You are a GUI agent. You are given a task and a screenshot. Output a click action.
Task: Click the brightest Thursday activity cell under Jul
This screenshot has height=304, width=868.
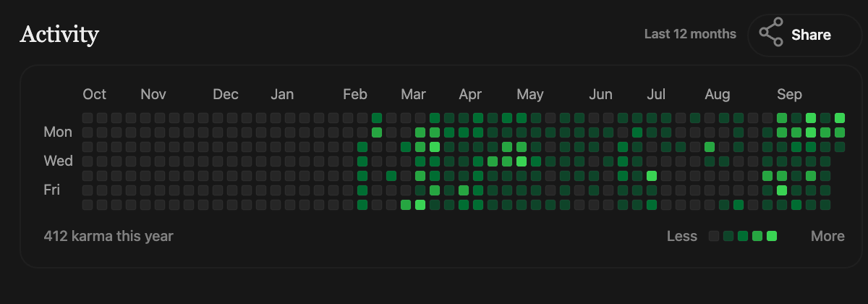pyautogui.click(x=652, y=176)
